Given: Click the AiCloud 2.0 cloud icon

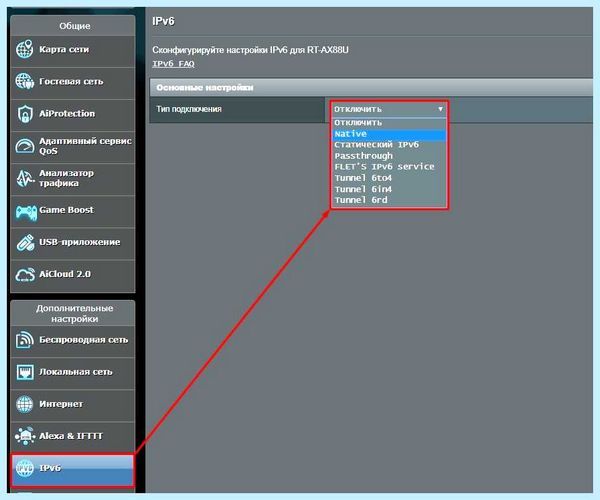Looking at the screenshot, I should pos(25,274).
